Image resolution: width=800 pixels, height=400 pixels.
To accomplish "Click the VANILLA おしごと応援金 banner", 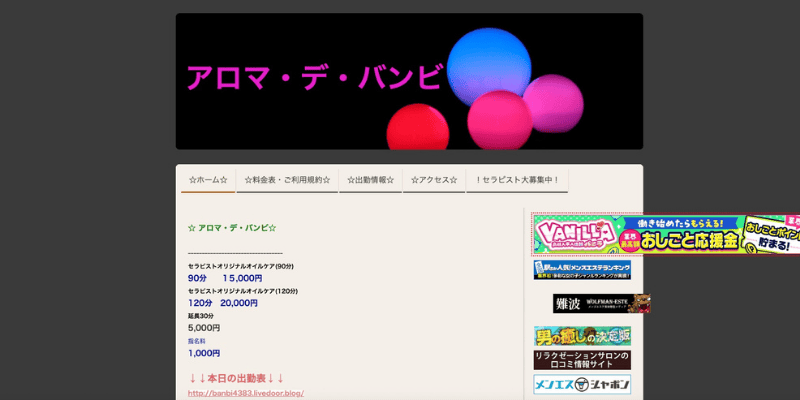I will tap(666, 234).
